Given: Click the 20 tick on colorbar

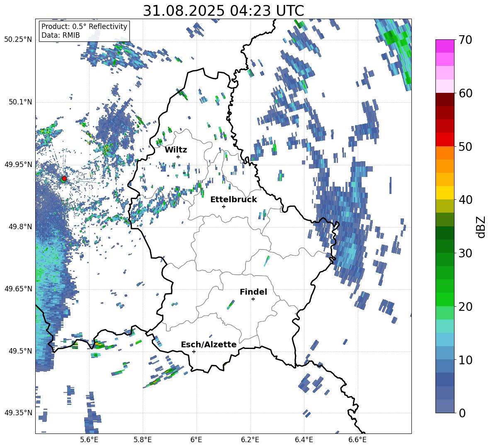Looking at the screenshot, I should coord(465,306).
